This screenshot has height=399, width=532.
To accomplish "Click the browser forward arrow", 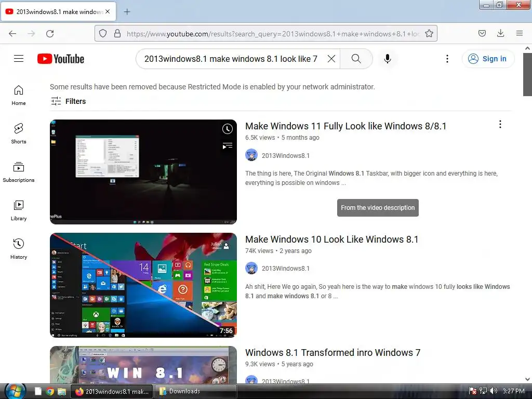I will click(31, 34).
